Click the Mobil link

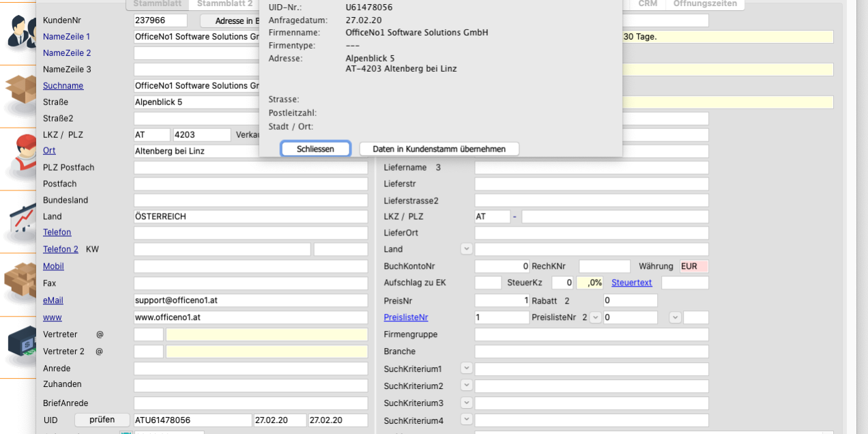point(53,267)
